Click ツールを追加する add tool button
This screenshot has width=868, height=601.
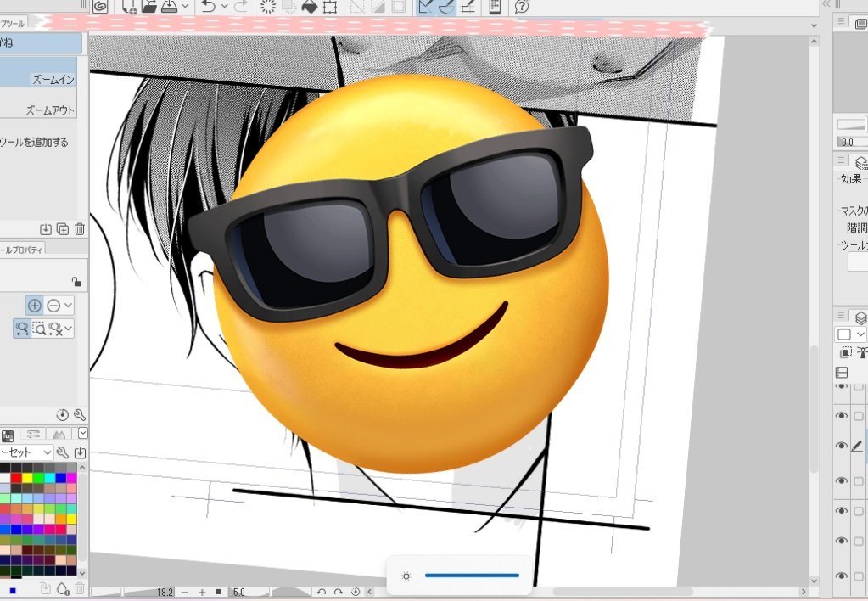(x=34, y=143)
